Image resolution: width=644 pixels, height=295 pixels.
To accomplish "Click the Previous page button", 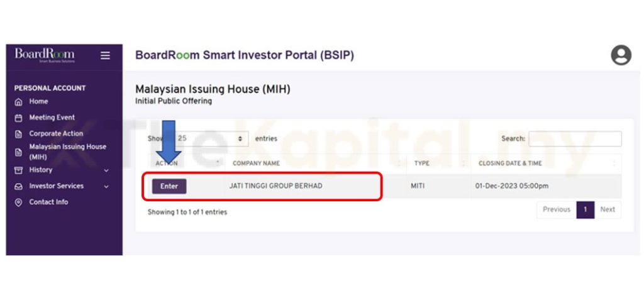I will tap(556, 210).
